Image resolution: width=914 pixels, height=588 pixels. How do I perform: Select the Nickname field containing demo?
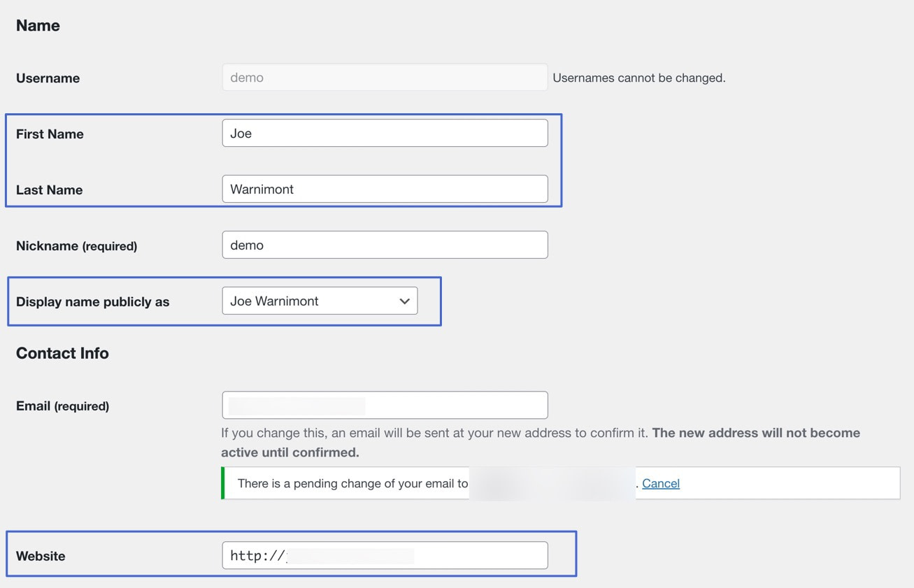[385, 245]
